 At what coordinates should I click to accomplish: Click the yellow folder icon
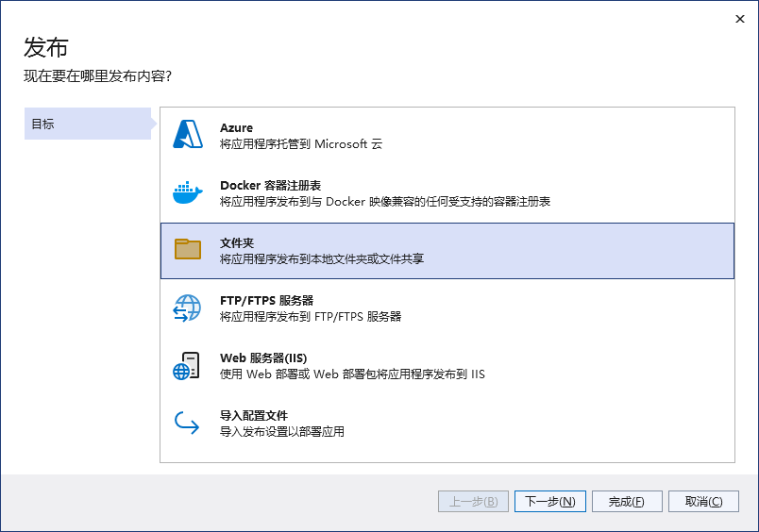[x=188, y=249]
